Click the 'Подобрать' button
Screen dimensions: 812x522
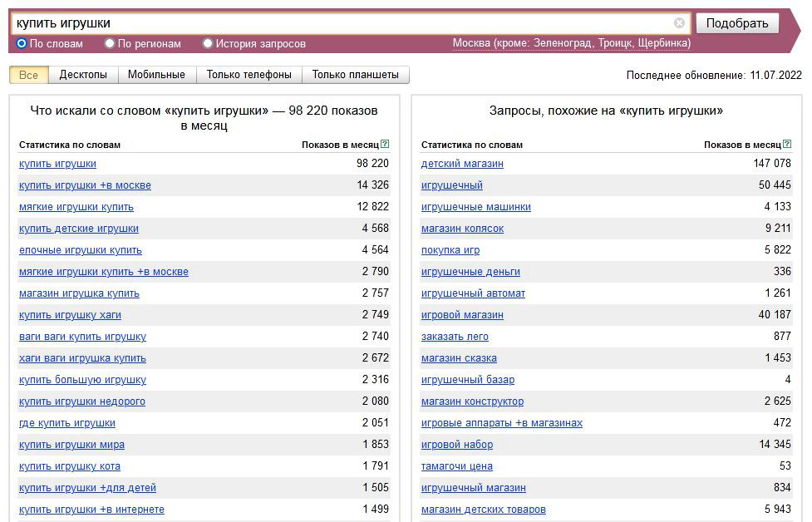(x=737, y=23)
